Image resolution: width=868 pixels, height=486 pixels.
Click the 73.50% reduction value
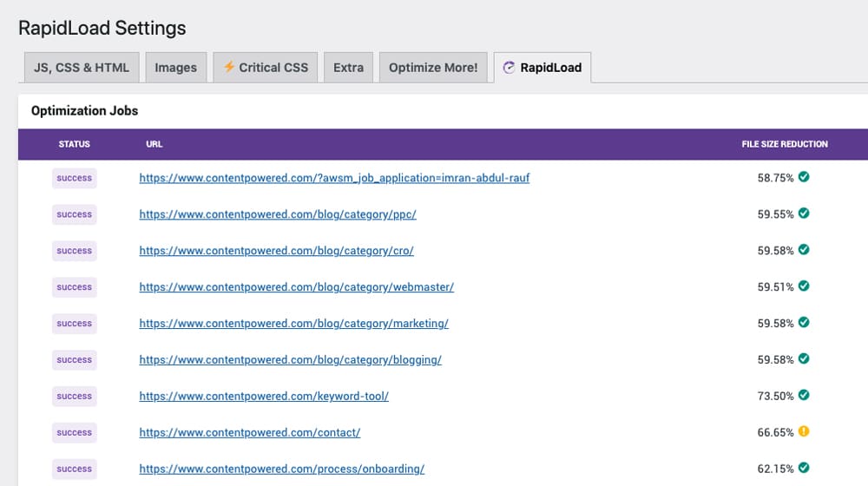click(x=775, y=397)
